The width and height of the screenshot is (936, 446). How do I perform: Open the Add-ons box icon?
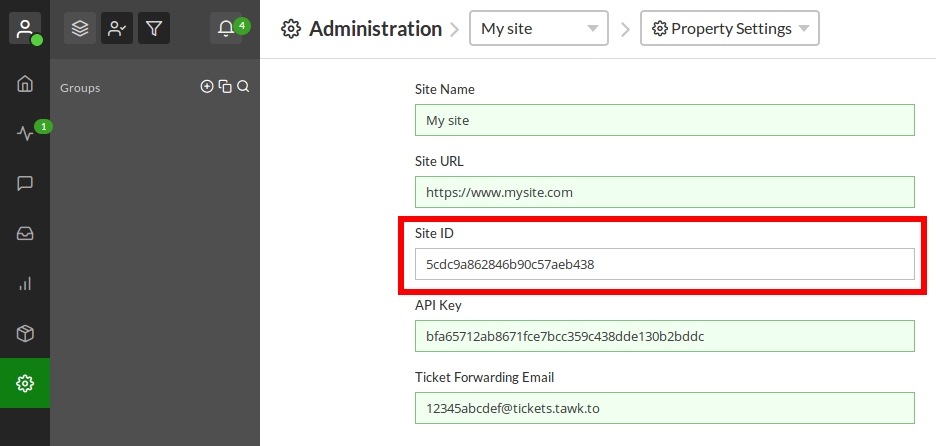(x=25, y=333)
